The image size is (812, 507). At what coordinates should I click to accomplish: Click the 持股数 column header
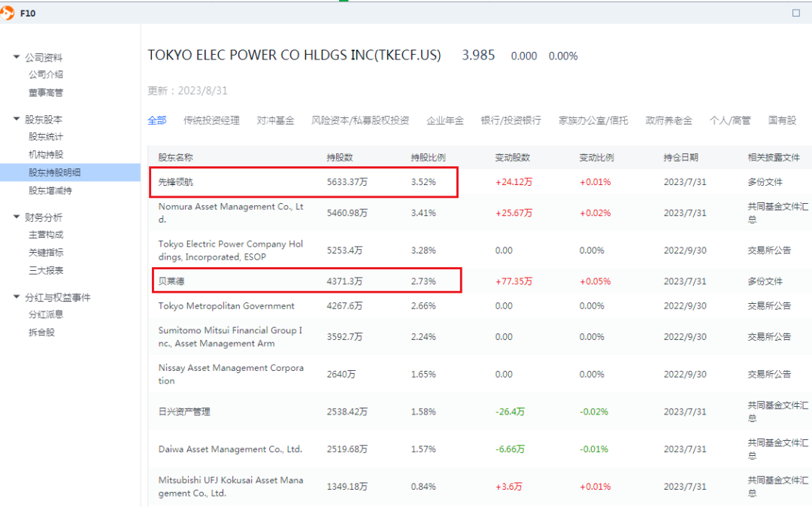point(340,157)
